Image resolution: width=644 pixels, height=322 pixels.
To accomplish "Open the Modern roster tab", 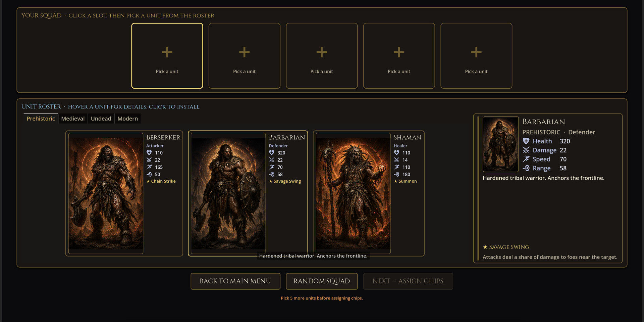I will coord(127,119).
